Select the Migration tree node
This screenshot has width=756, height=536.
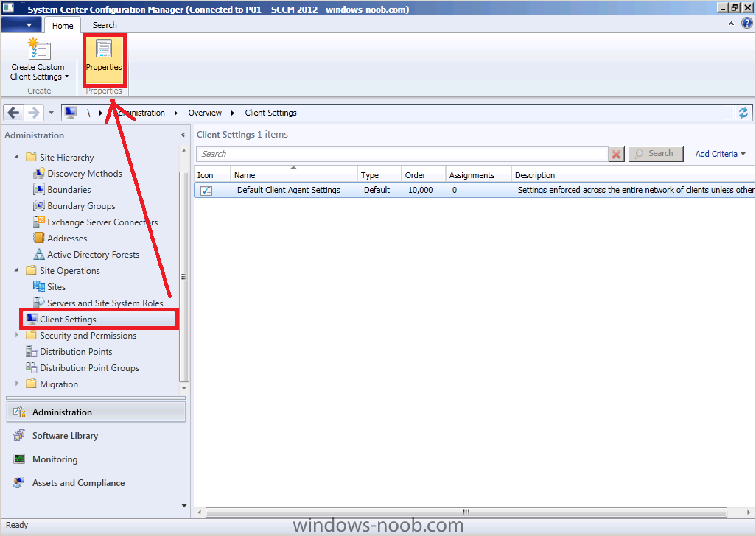point(59,384)
